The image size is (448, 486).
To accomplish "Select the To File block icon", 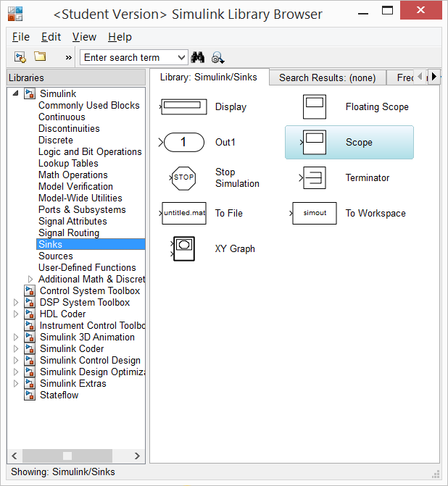I will pyautogui.click(x=183, y=213).
